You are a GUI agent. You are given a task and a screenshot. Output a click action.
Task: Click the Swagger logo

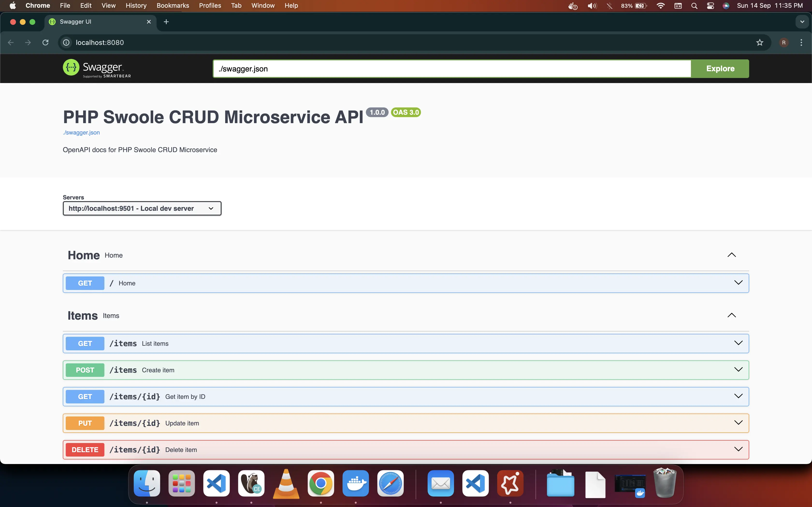[x=97, y=68]
